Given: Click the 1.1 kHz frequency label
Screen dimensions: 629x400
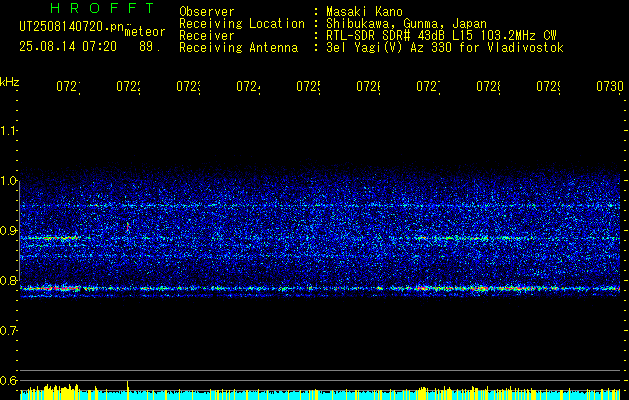Looking at the screenshot, I should [x=9, y=130].
